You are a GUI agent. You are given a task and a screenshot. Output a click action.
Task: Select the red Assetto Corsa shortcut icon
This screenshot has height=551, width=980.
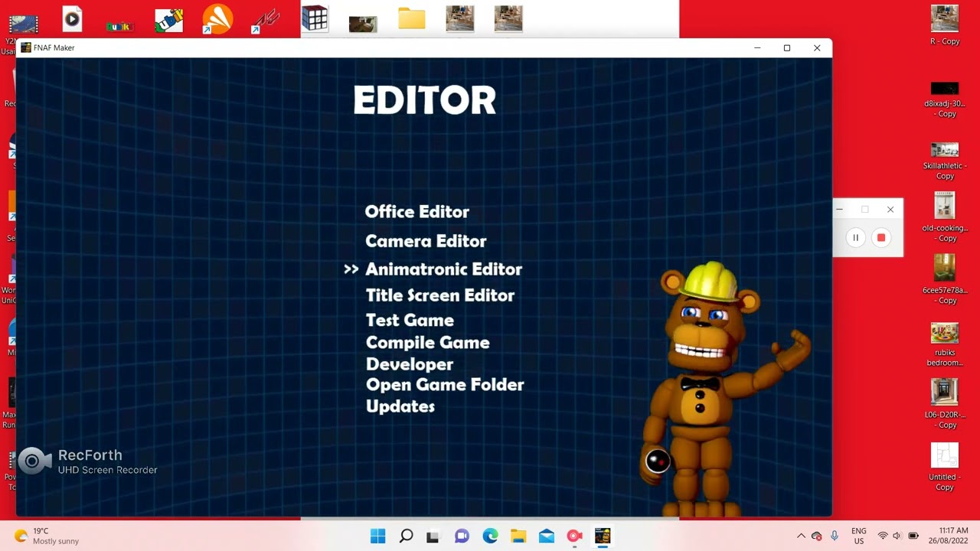pos(266,20)
